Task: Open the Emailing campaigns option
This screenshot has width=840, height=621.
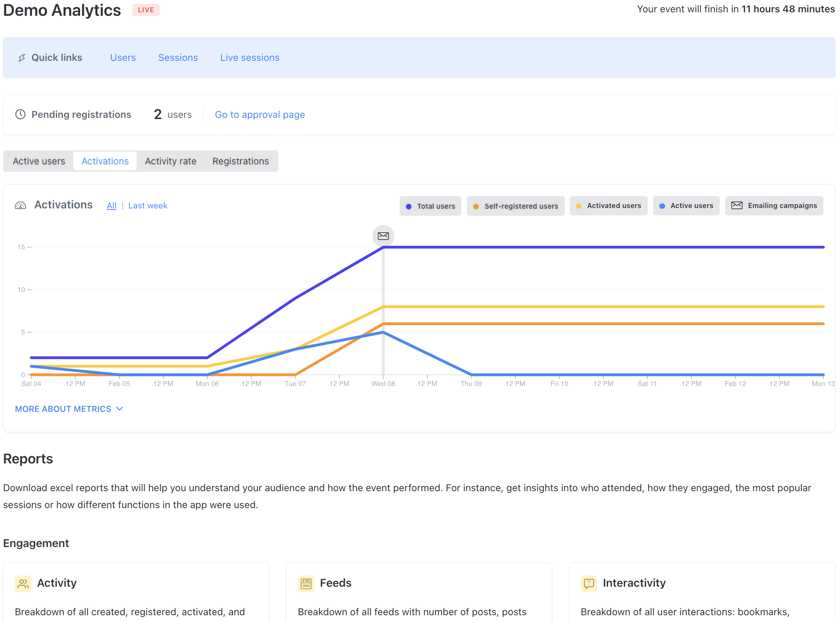Action: pos(774,205)
